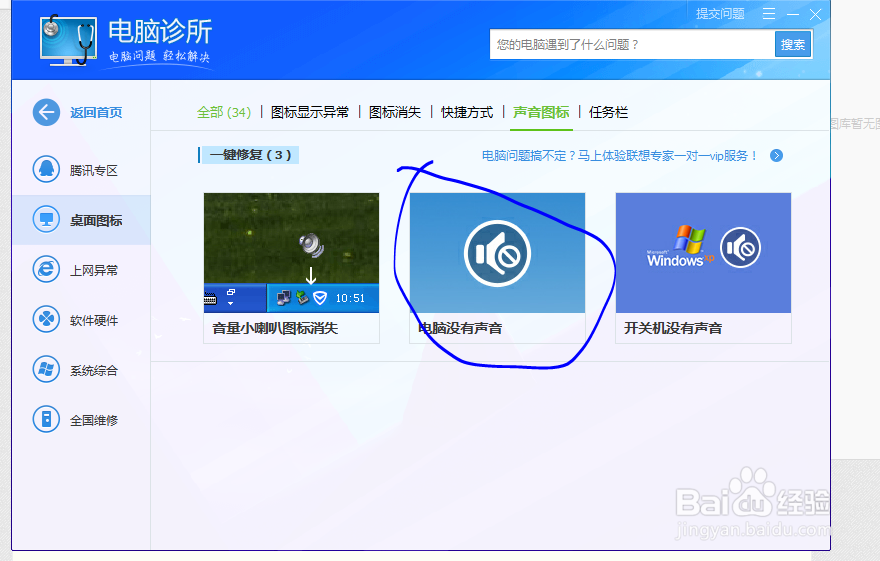Open the 全国维修 computer tower icon
Screen dimensions: 880x561
pyautogui.click(x=46, y=420)
